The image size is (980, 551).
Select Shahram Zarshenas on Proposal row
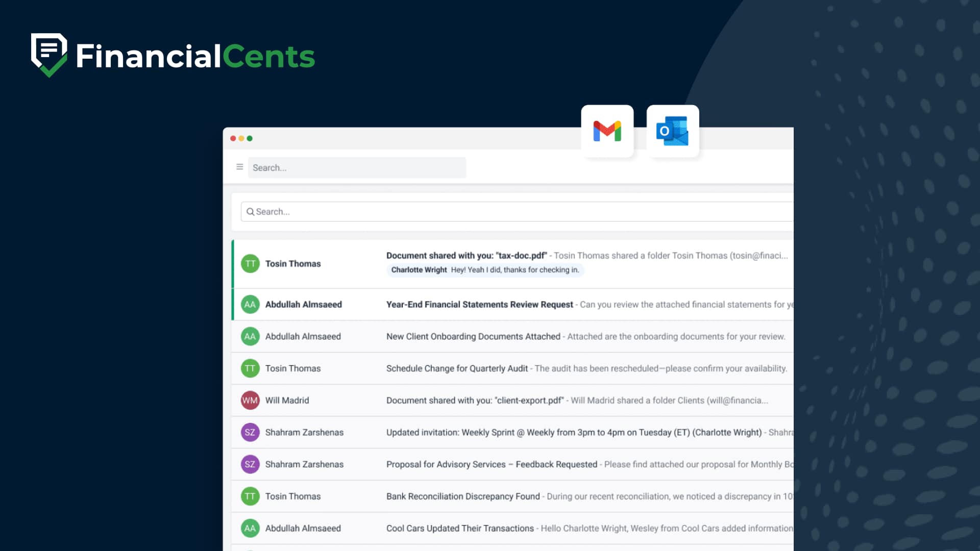(x=304, y=464)
